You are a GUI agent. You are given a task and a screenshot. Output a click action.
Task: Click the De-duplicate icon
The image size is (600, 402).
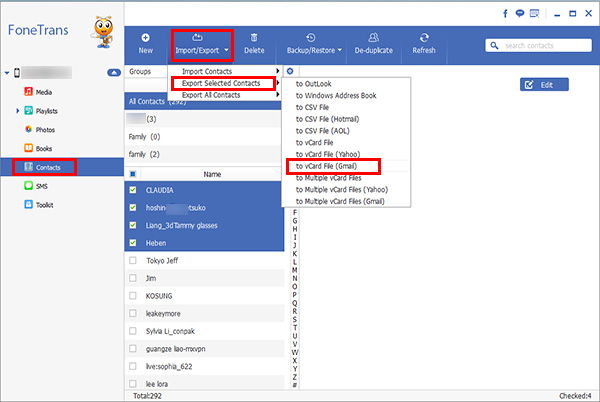(373, 37)
